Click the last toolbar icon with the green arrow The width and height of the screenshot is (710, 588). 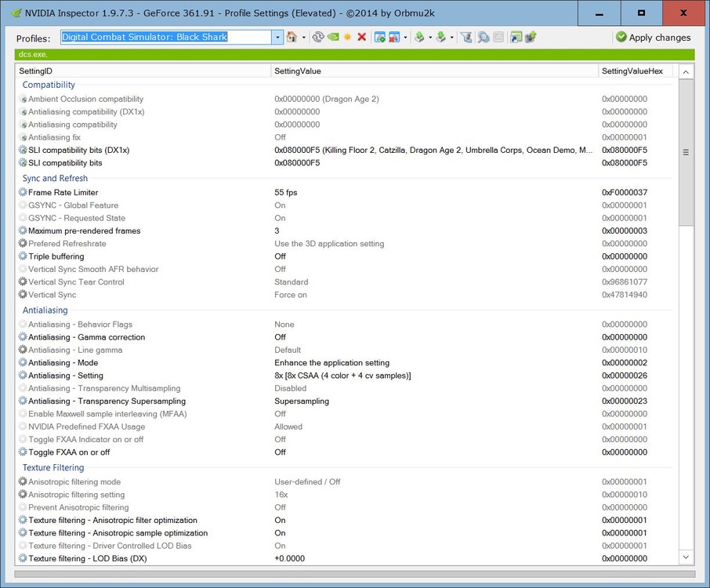click(531, 37)
